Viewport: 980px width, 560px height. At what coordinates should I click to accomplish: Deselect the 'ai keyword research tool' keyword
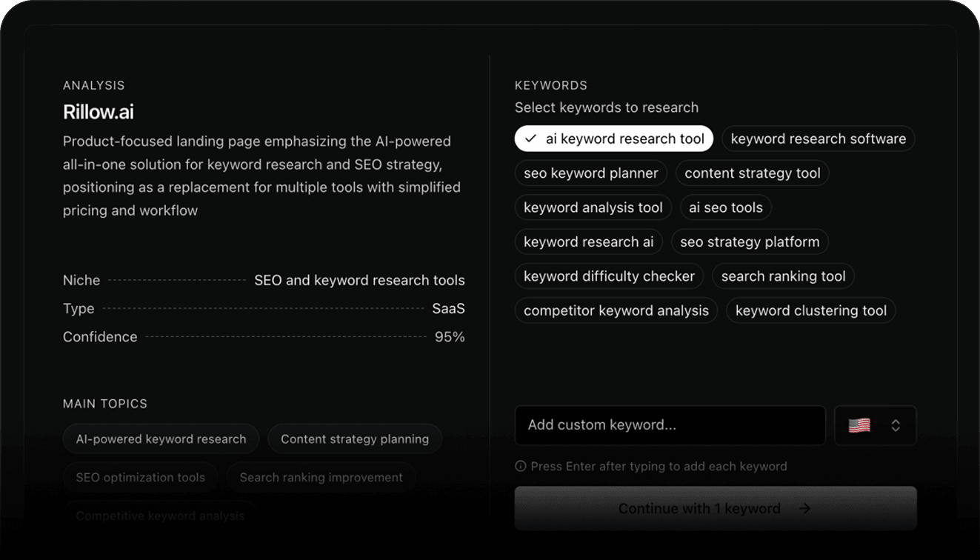pyautogui.click(x=613, y=139)
